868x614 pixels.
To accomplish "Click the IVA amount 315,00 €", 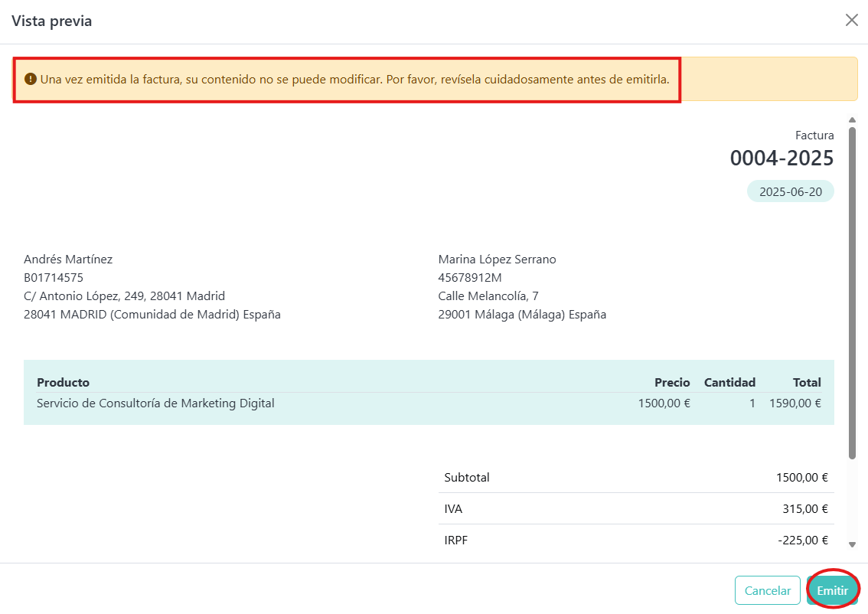I will pyautogui.click(x=802, y=509).
